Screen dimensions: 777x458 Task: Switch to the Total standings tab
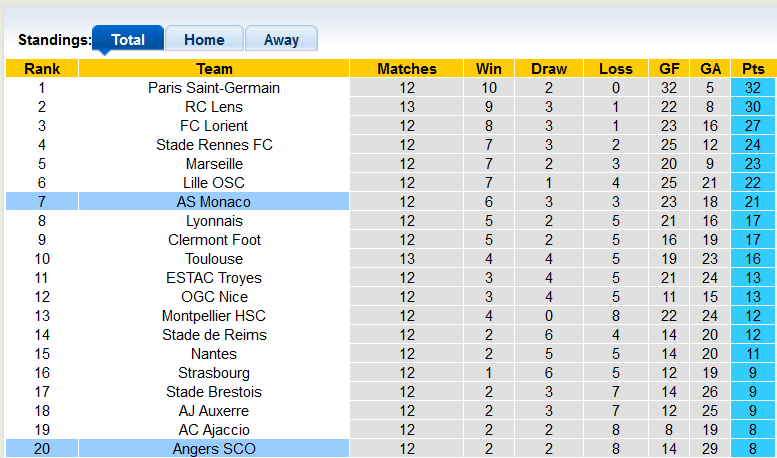[127, 40]
